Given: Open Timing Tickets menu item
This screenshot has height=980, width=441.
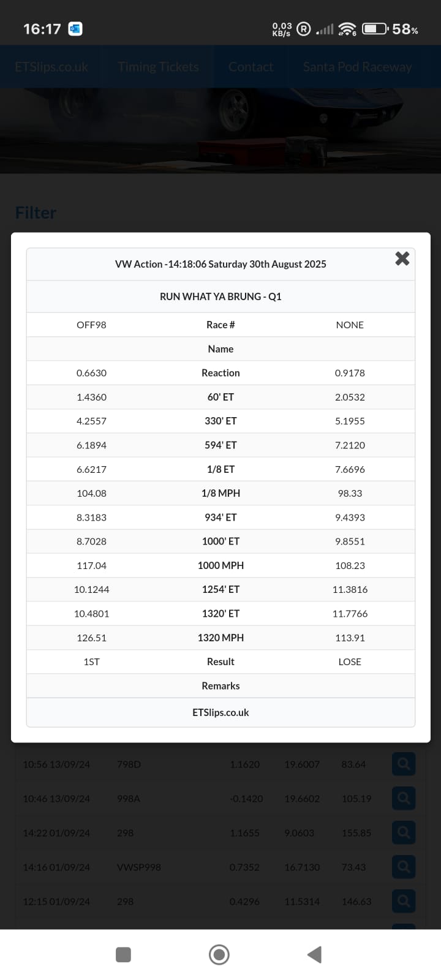Looking at the screenshot, I should 158,67.
